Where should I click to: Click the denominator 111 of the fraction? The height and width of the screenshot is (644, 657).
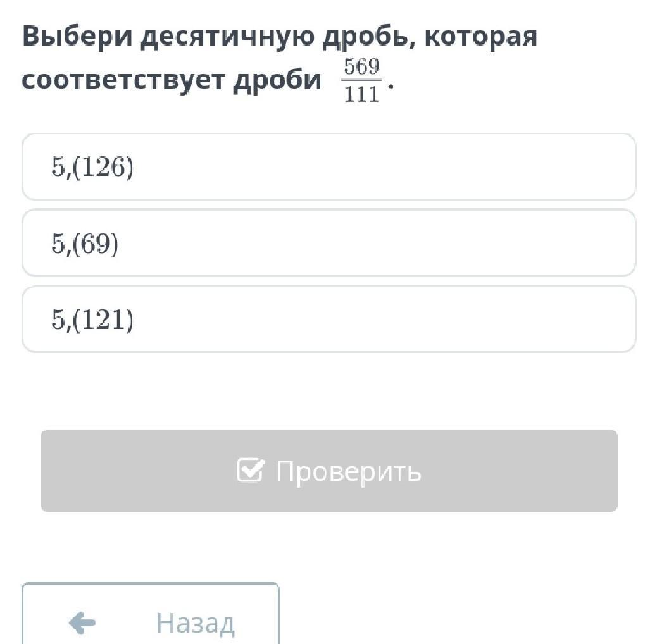coord(361,94)
